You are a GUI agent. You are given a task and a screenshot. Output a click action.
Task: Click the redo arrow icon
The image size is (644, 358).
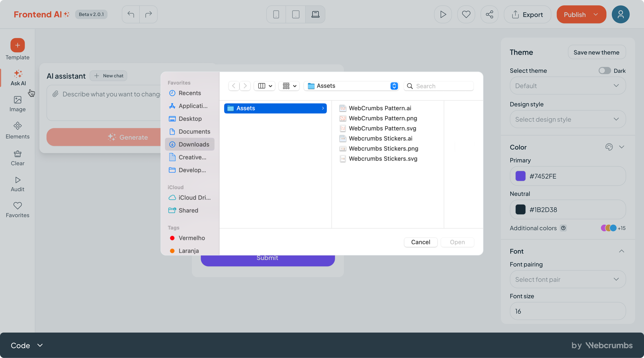149,14
